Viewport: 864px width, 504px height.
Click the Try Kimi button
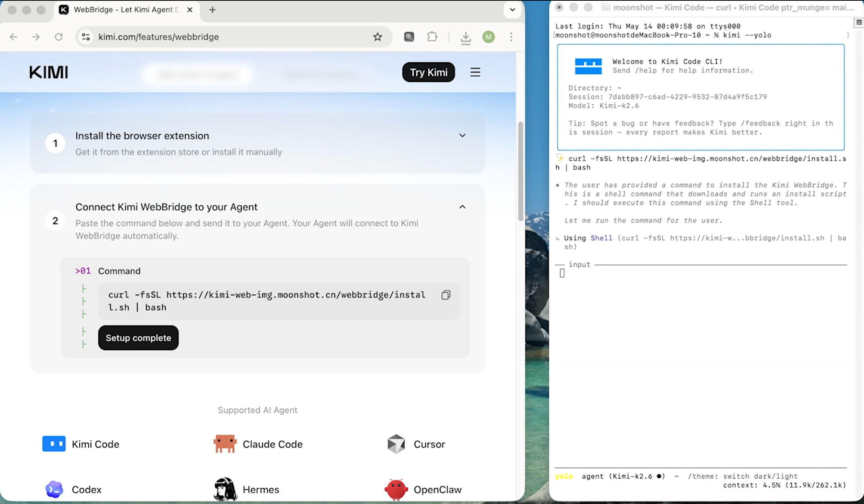[x=429, y=72]
